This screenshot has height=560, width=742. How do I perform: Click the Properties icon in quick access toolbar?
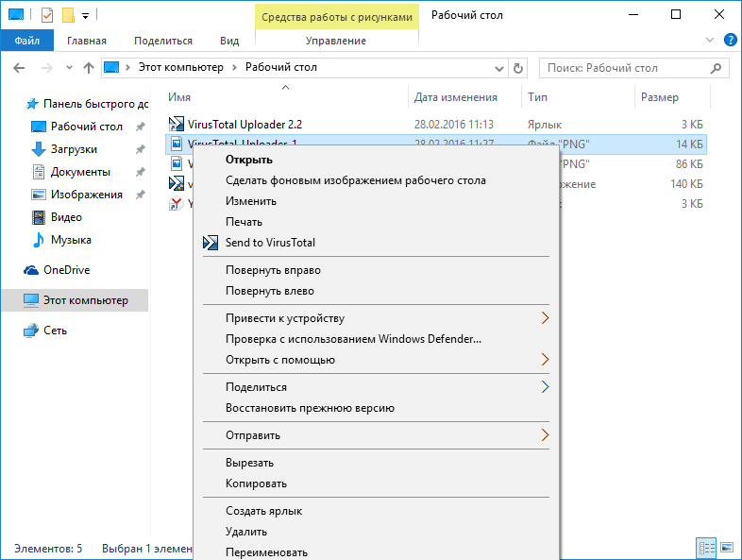47,15
